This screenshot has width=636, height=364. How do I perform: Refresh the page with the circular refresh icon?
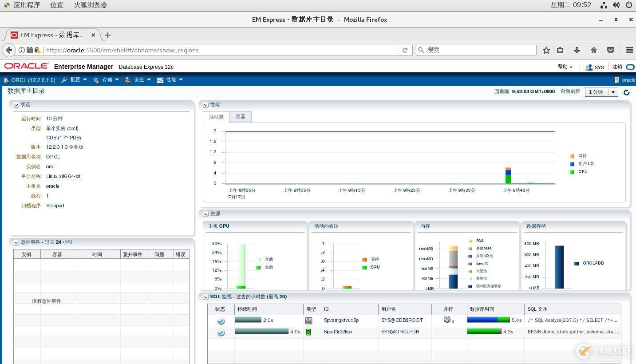[626, 93]
